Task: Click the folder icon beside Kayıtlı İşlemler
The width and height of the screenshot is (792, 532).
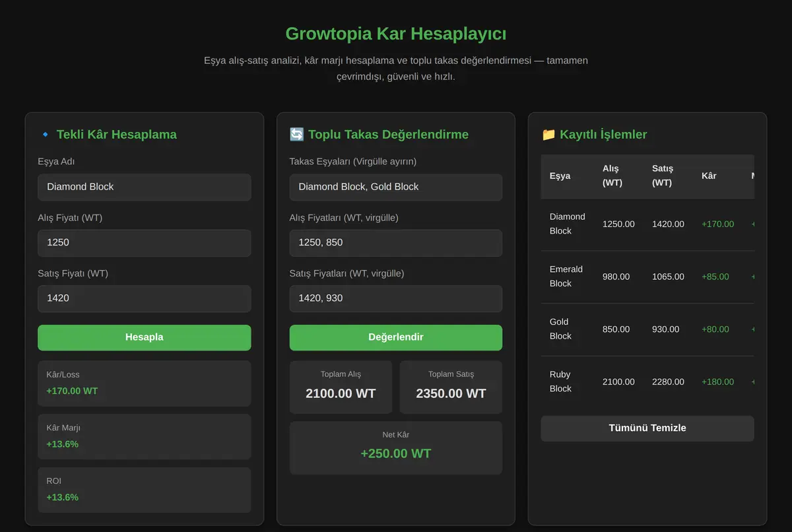Action: click(548, 135)
